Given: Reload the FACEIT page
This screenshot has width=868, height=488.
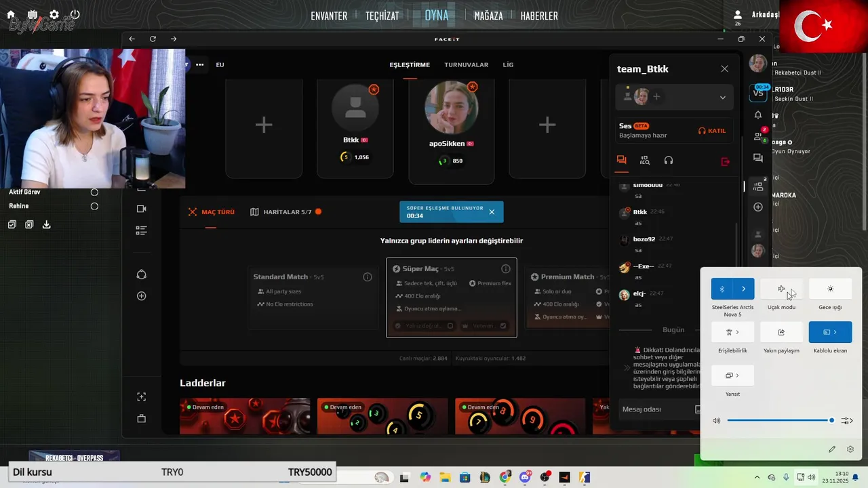Looking at the screenshot, I should pos(153,39).
